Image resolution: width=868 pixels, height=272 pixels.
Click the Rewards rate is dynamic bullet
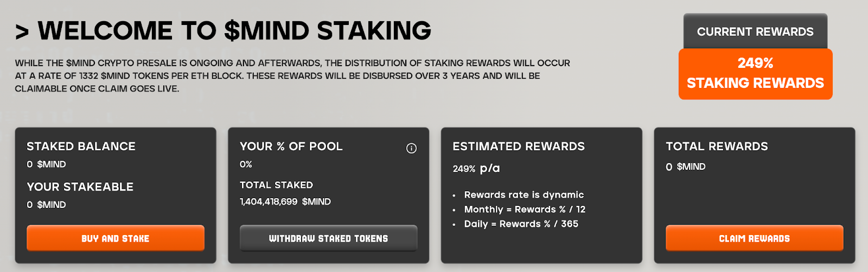click(524, 195)
